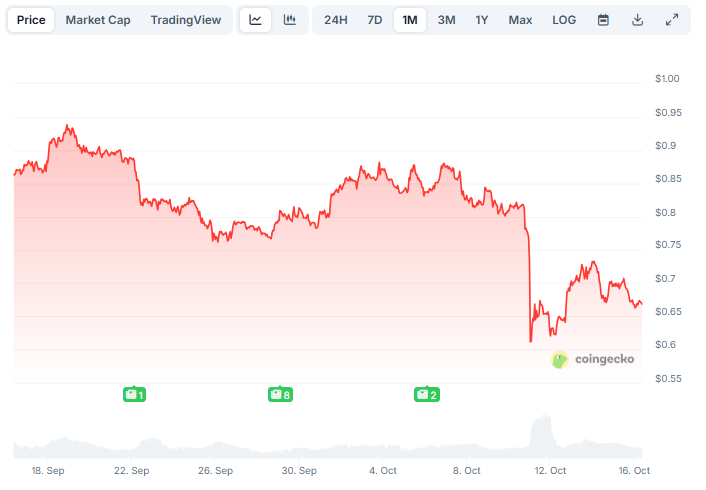Switch to line chart view
The width and height of the screenshot is (706, 490).
tap(256, 20)
